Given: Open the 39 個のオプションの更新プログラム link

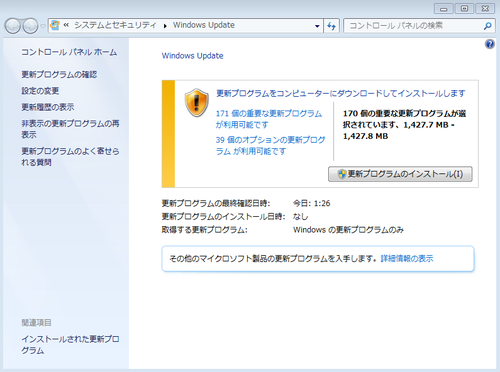Looking at the screenshot, I should click(270, 145).
